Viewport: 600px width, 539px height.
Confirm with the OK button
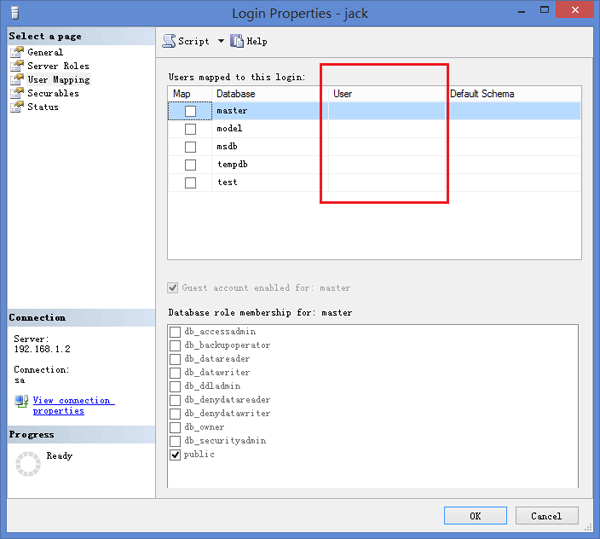pos(475,516)
